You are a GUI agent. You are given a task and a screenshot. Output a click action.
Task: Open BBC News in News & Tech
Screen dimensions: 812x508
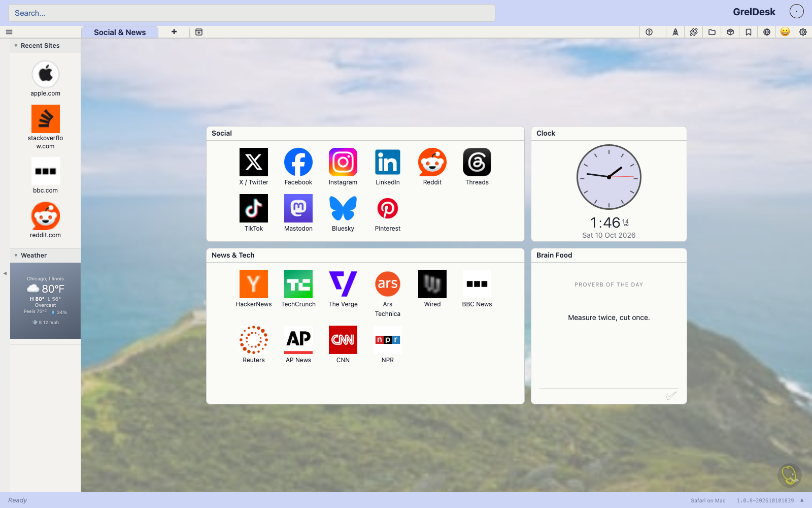477,289
